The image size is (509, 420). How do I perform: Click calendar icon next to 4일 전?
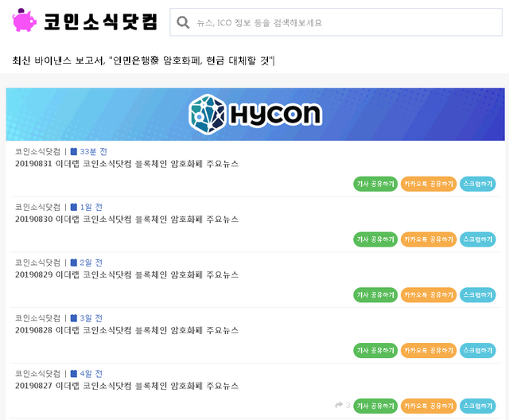click(74, 373)
